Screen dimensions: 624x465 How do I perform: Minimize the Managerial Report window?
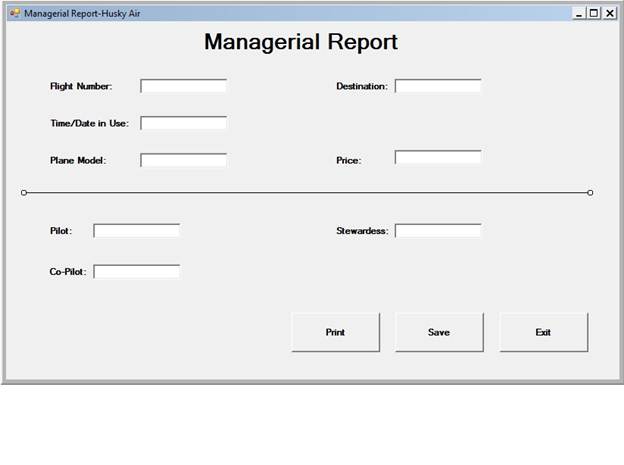579,13
